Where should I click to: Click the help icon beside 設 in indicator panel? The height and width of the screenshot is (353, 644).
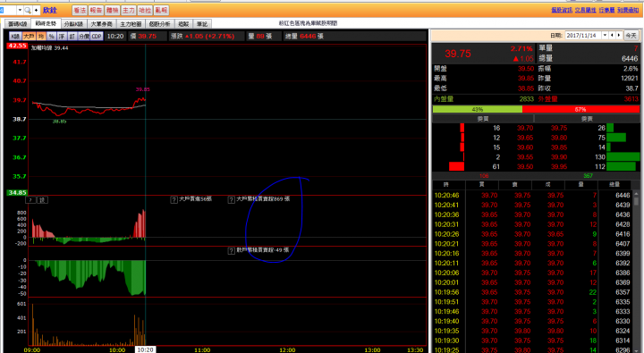(x=30, y=200)
